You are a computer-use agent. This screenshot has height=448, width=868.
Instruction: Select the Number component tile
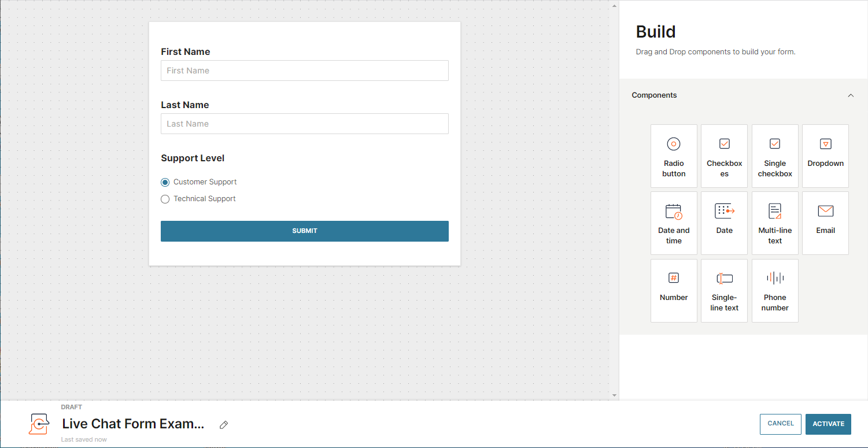click(674, 290)
